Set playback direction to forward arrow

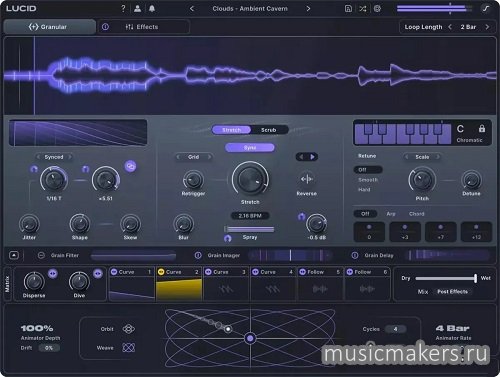[x=312, y=157]
